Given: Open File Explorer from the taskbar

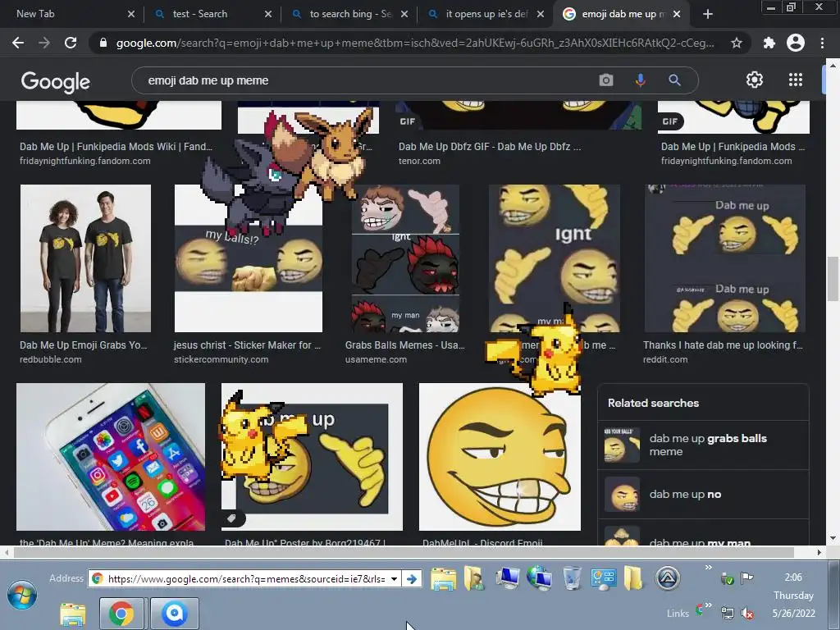Looking at the screenshot, I should click(73, 614).
